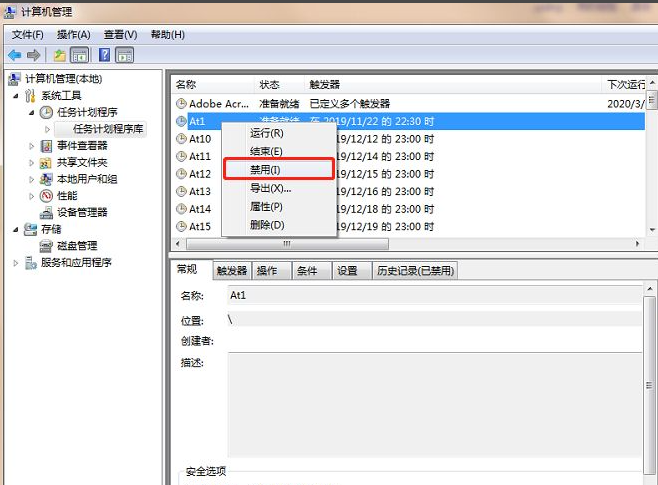Choose 删除(D) in the context menu
The height and width of the screenshot is (485, 658).
click(x=266, y=224)
